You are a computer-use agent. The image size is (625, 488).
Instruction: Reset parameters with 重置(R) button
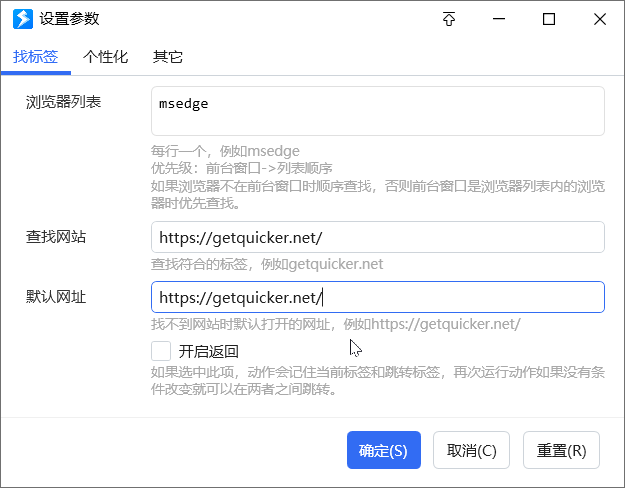(561, 450)
